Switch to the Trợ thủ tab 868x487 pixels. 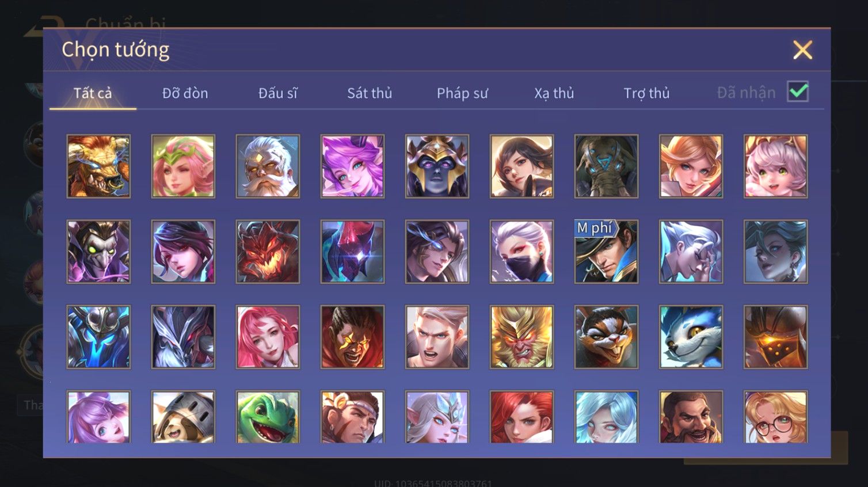click(x=646, y=93)
